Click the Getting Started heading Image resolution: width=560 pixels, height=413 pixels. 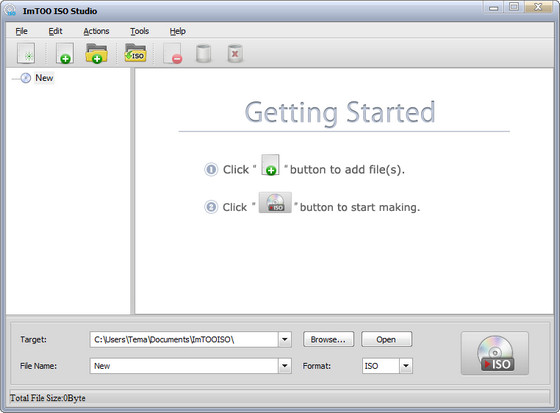(340, 113)
